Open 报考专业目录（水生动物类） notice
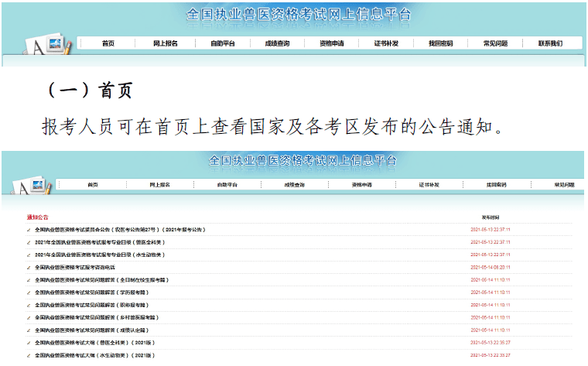 pos(100,255)
